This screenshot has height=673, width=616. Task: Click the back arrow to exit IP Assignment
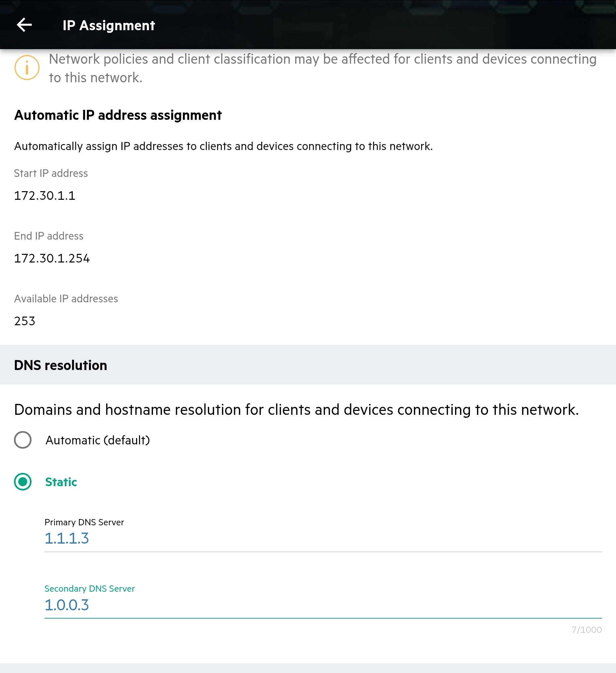[x=24, y=25]
